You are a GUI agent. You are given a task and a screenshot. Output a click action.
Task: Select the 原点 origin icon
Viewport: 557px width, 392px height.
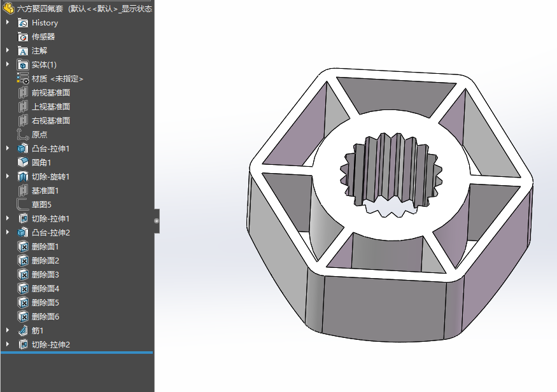(x=23, y=134)
